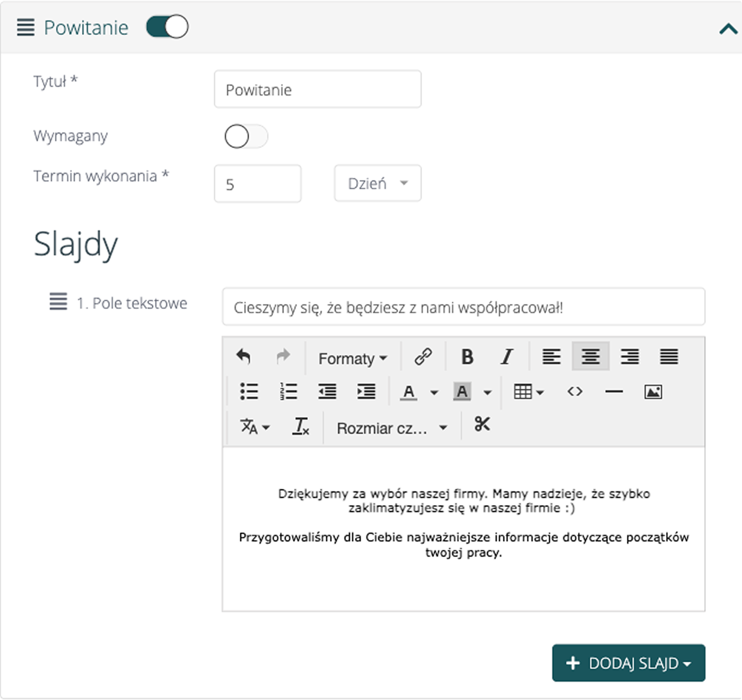Screen dimensions: 742x700
Task: Click the Undo arrow in the editor toolbar
Action: tap(244, 357)
